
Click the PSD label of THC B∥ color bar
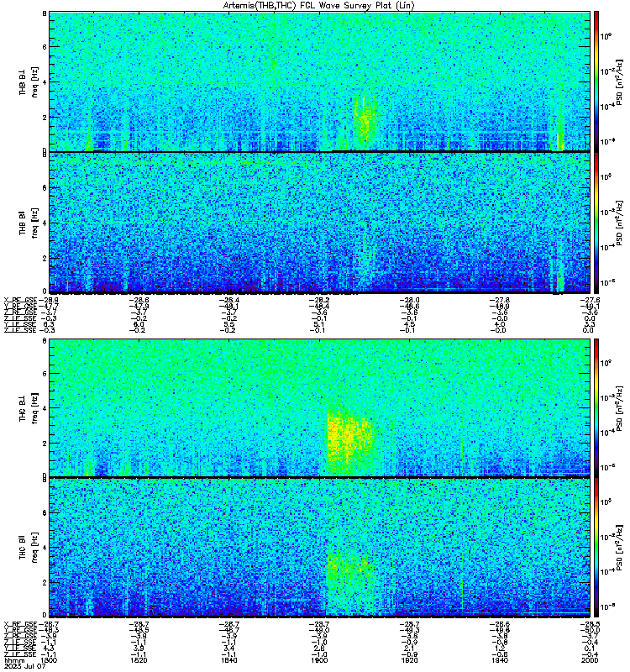[620, 548]
